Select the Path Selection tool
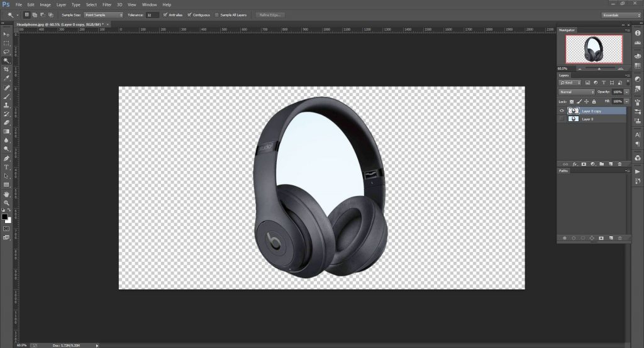This screenshot has width=644, height=348. pos(6,176)
